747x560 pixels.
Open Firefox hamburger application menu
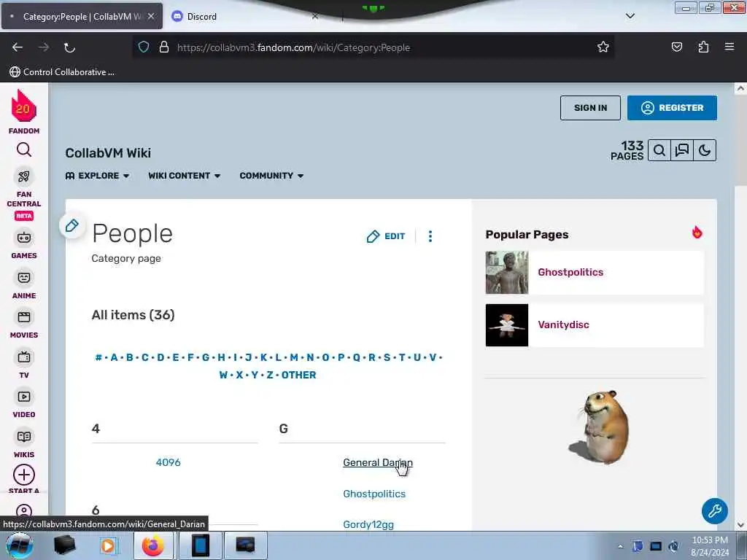tap(729, 47)
